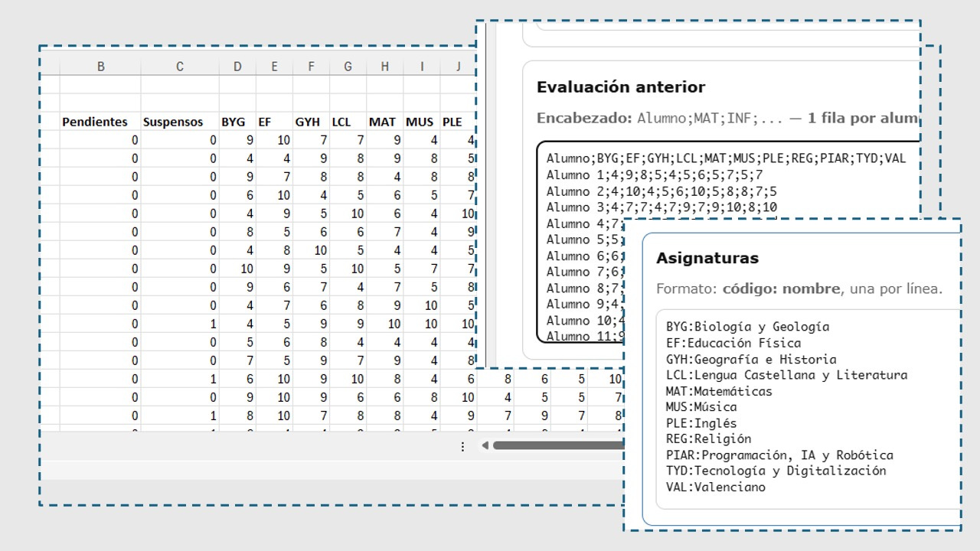The width and height of the screenshot is (980, 551).
Task: Click line PLE:Inglés
Action: coord(701,423)
